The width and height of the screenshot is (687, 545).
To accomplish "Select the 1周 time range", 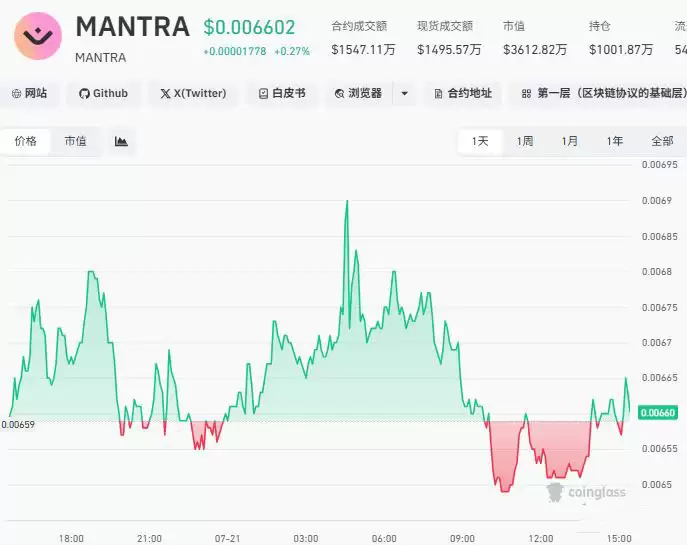I will tap(525, 141).
